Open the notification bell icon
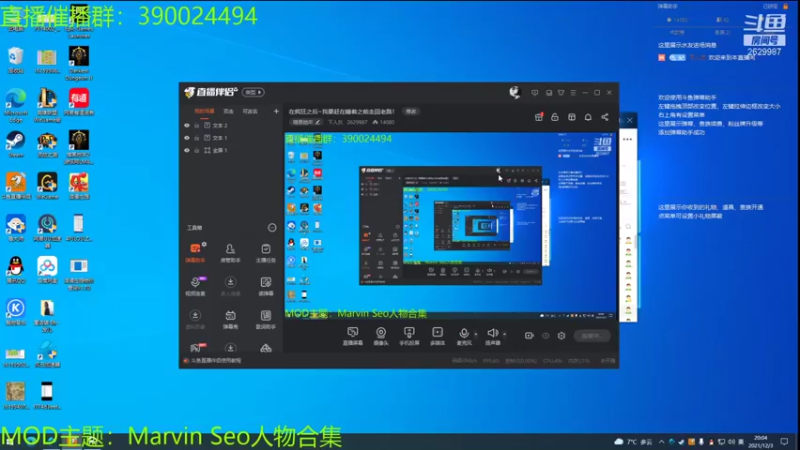This screenshot has width=800, height=450. pyautogui.click(x=588, y=117)
